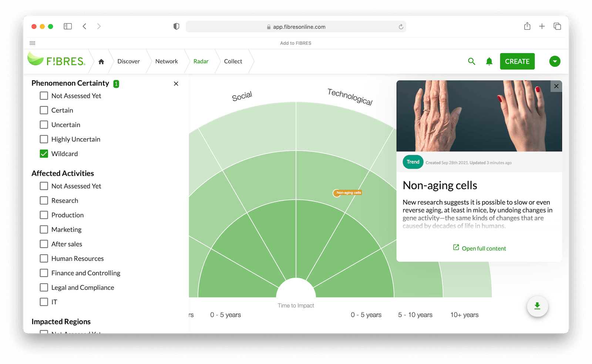The image size is (592, 364).
Task: Close the Non-aging cells card
Action: tap(556, 86)
